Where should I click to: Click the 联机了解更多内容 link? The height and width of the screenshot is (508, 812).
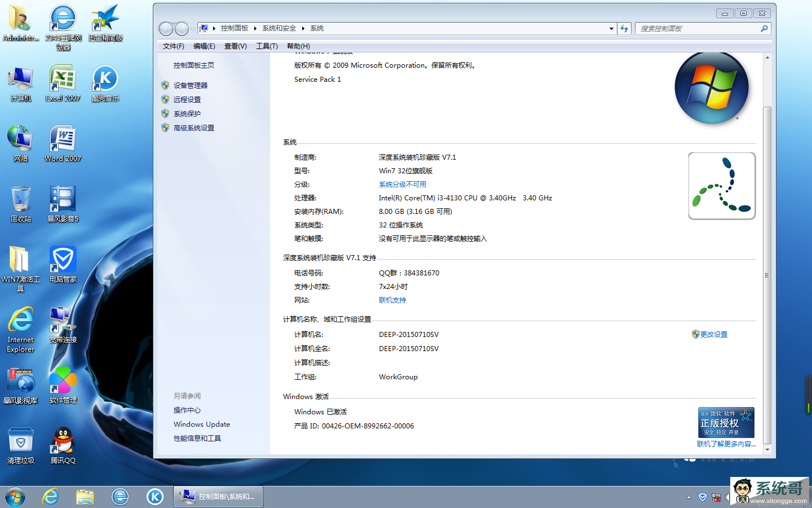[x=726, y=444]
